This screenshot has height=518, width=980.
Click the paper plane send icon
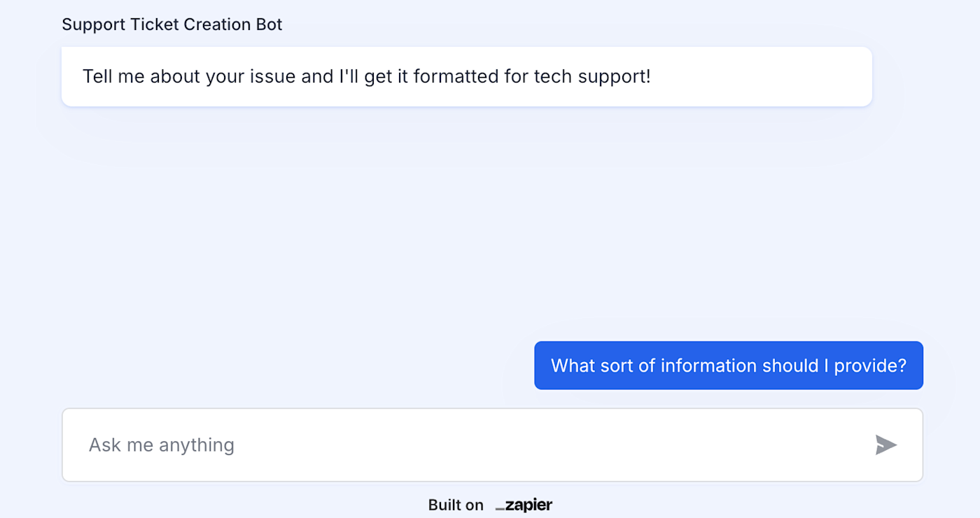[x=885, y=444]
